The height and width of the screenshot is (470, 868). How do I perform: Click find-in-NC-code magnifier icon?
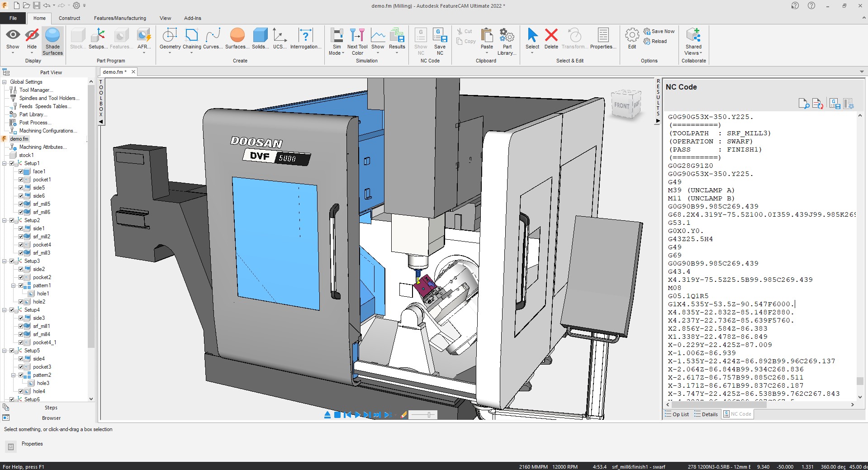pos(804,104)
